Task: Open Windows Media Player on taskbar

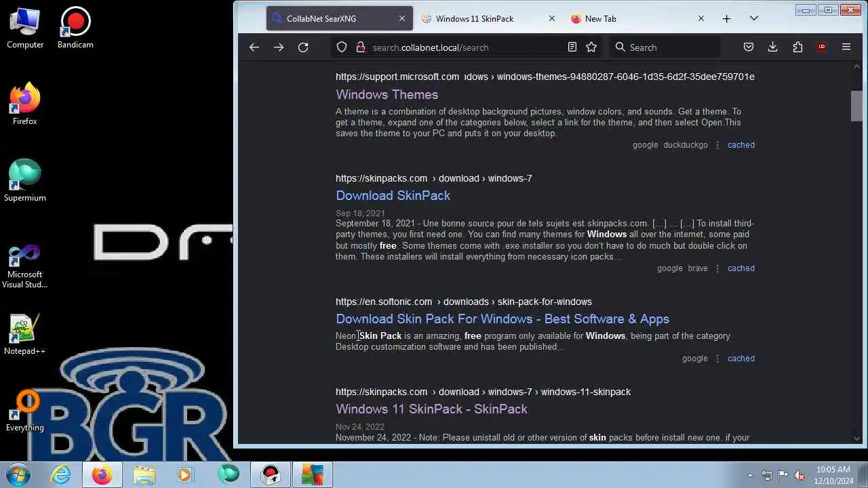Action: click(184, 474)
